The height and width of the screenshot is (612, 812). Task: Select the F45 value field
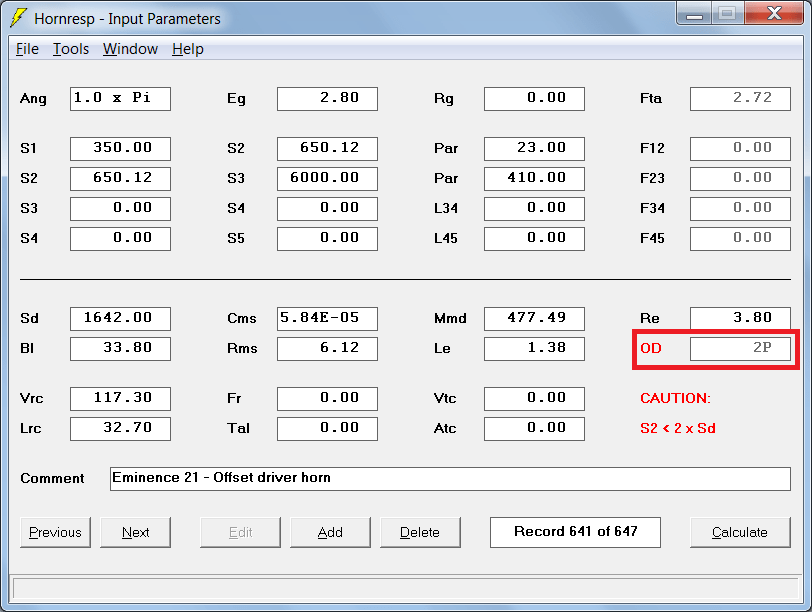740,239
